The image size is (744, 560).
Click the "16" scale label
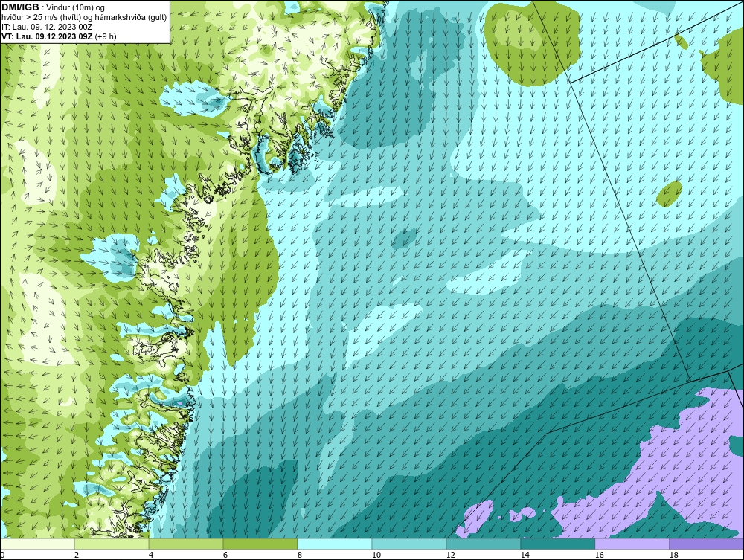(x=599, y=555)
